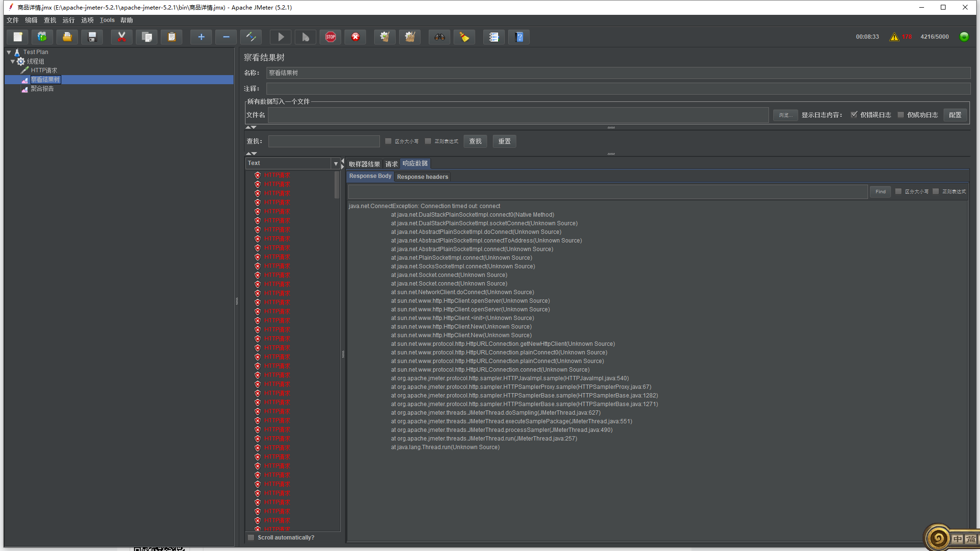Click the Find button
This screenshot has height=551, width=980.
880,191
